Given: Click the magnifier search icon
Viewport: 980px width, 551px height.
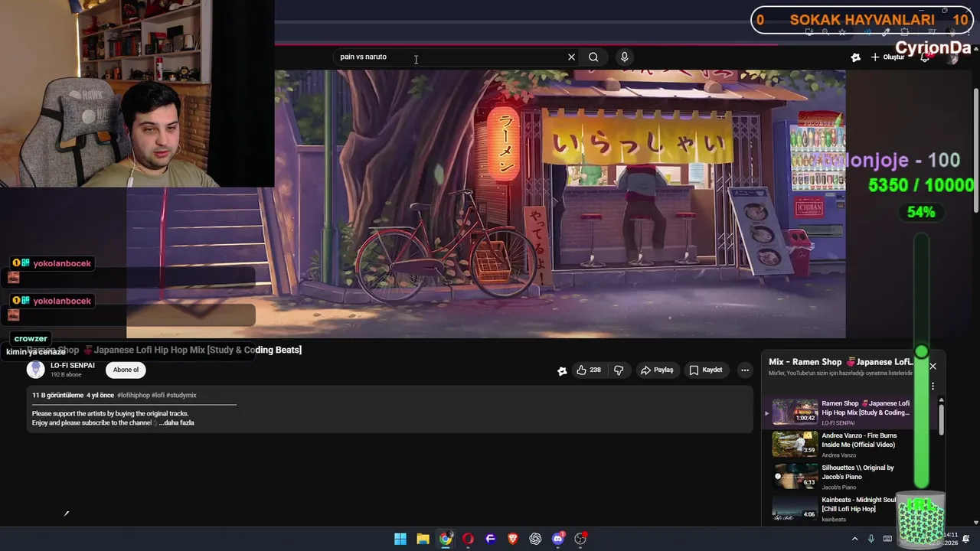Looking at the screenshot, I should (593, 57).
